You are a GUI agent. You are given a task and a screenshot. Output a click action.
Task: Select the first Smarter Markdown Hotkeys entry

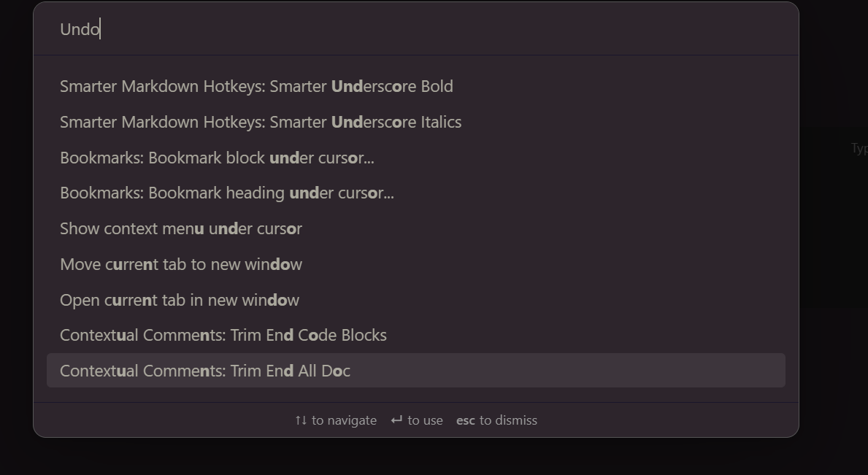coord(256,86)
